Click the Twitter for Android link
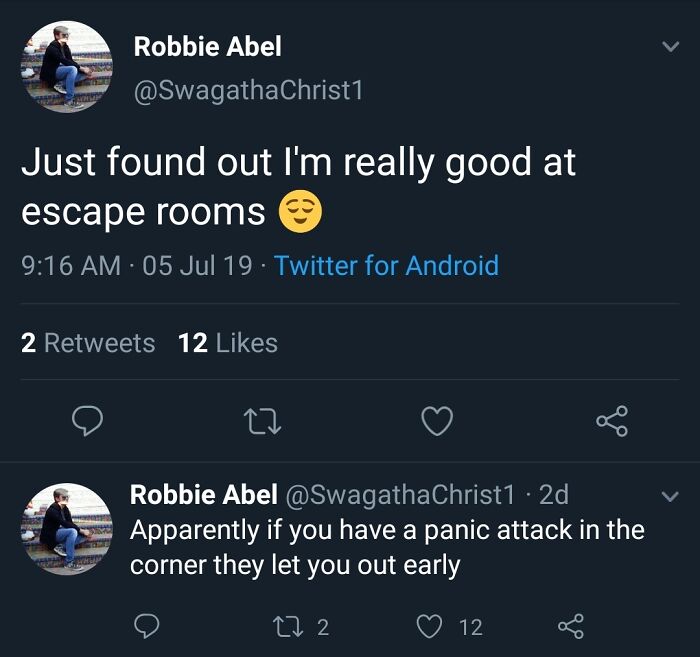Screen dimensions: 700x657 (x=386, y=266)
